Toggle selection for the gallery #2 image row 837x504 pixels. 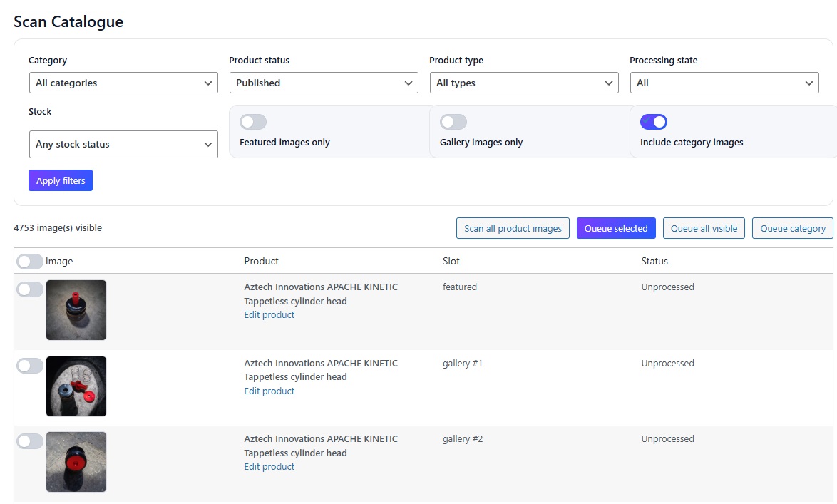coord(30,441)
